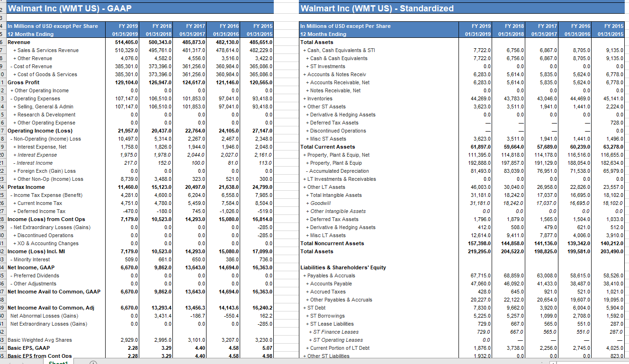The width and height of the screenshot is (629, 364).
Task: Select the Sheet1 tab
Action: tap(58, 363)
